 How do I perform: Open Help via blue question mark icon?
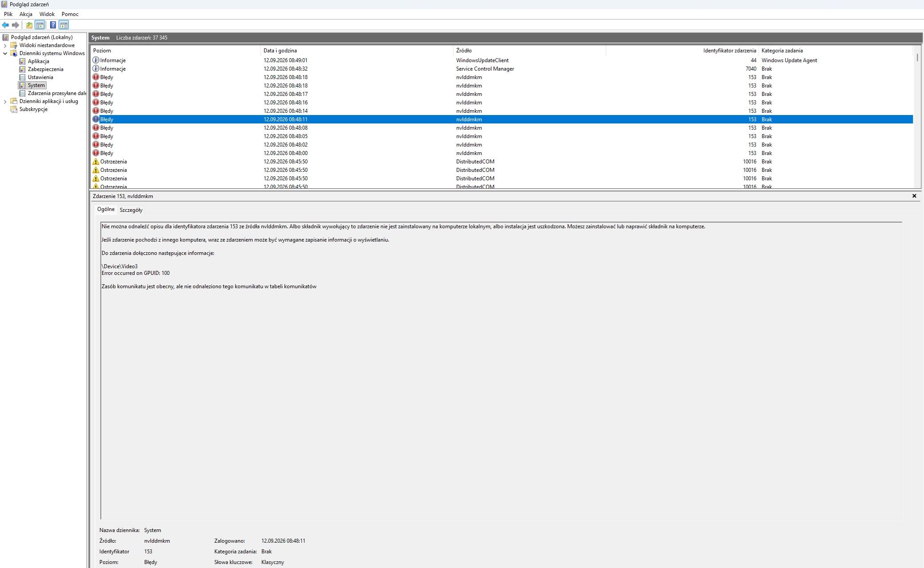coord(53,25)
